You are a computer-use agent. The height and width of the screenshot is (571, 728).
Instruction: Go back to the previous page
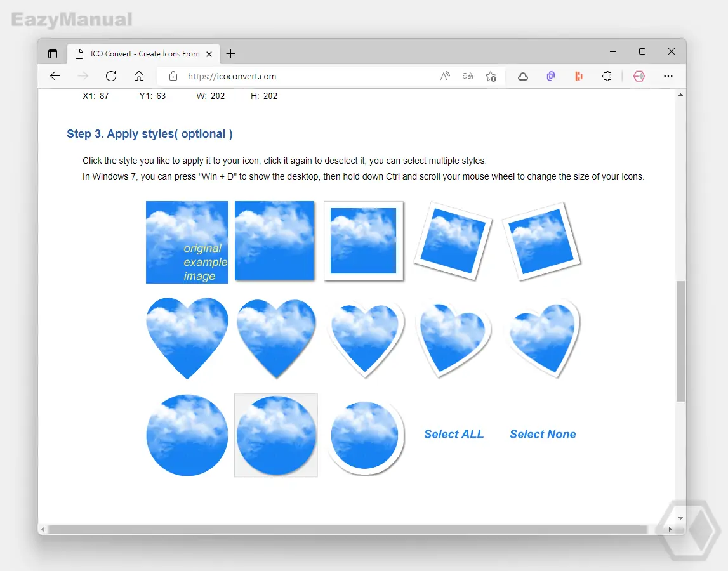55,76
